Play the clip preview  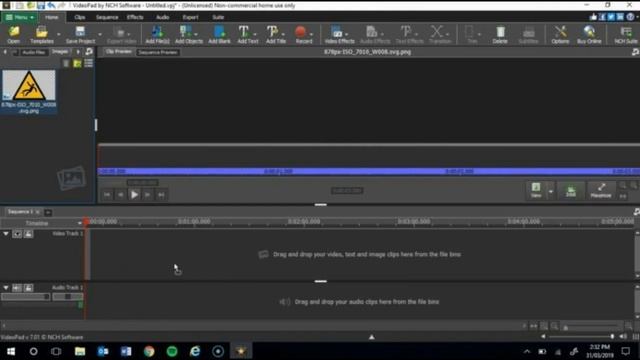click(x=134, y=195)
